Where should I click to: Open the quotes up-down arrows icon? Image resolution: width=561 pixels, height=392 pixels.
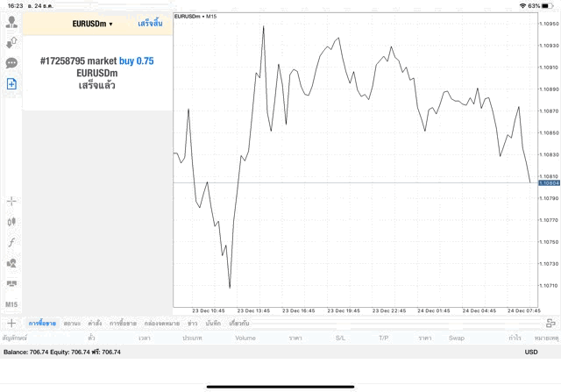pyautogui.click(x=11, y=43)
